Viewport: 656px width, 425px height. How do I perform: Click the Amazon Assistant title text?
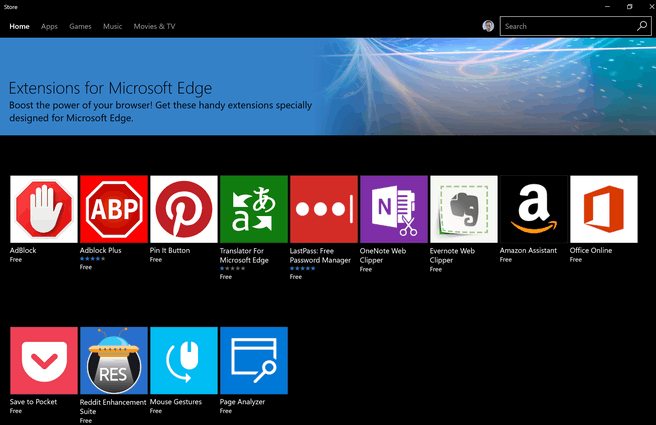[x=528, y=251]
